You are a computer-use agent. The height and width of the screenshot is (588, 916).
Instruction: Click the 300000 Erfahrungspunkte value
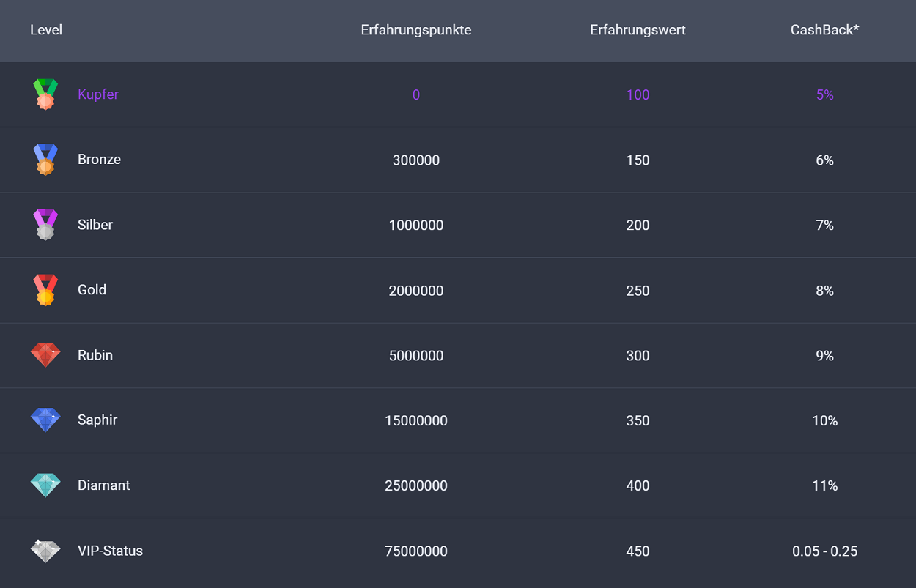coord(416,159)
